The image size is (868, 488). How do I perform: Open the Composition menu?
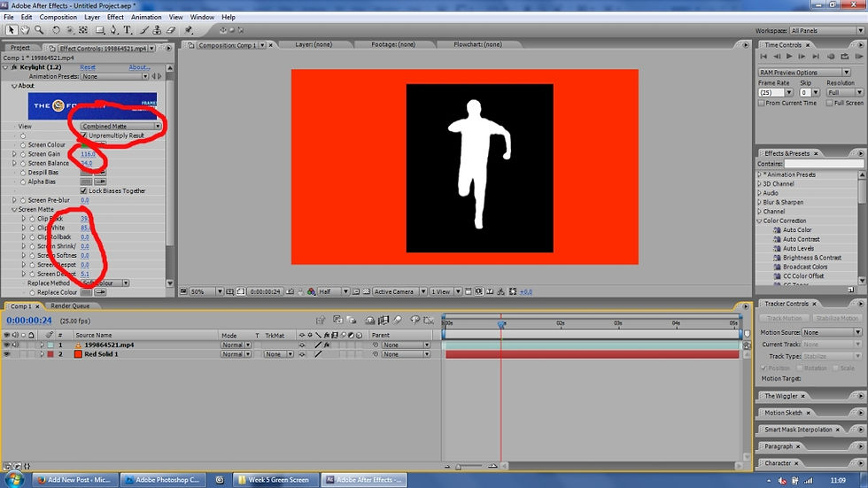[x=58, y=17]
